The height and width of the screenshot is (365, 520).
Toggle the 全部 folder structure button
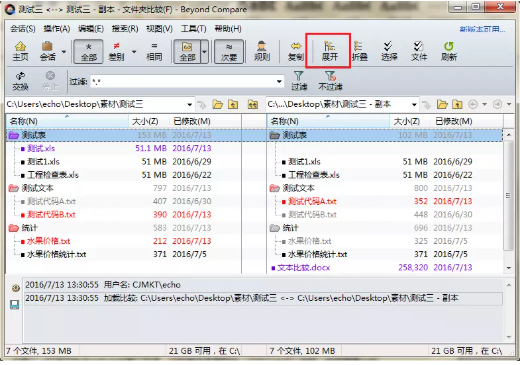[187, 51]
